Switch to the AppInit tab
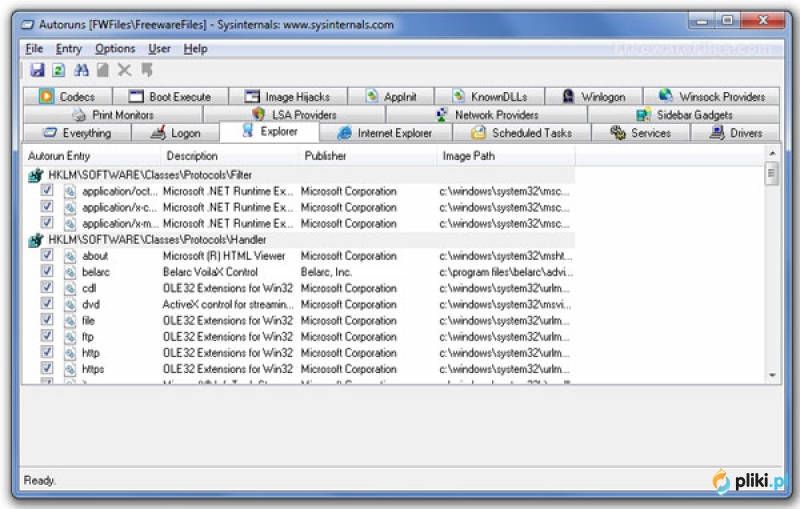Image resolution: width=800 pixels, height=509 pixels. pyautogui.click(x=391, y=96)
